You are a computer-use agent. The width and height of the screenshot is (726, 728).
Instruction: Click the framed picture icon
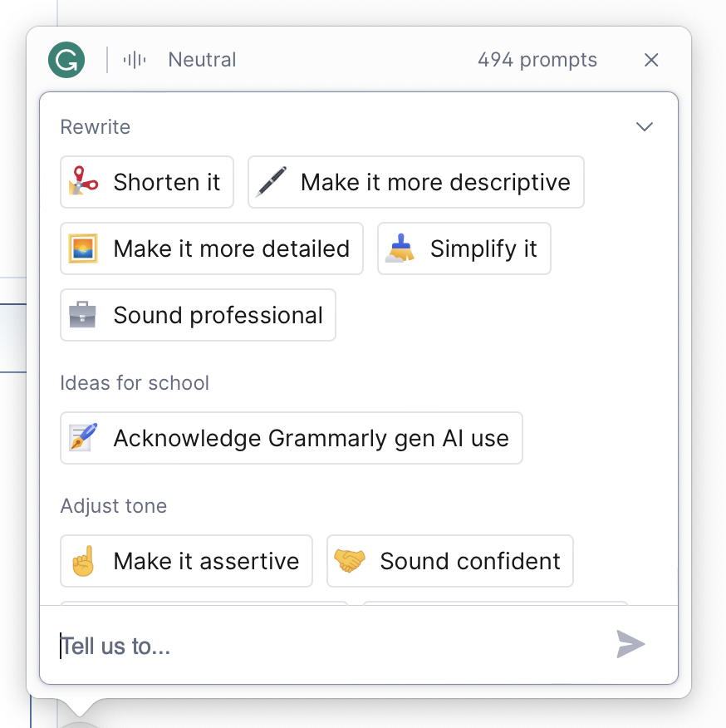click(83, 248)
